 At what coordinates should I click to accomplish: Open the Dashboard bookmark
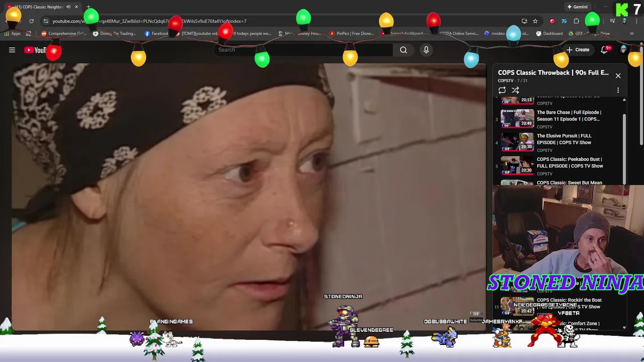click(549, 34)
